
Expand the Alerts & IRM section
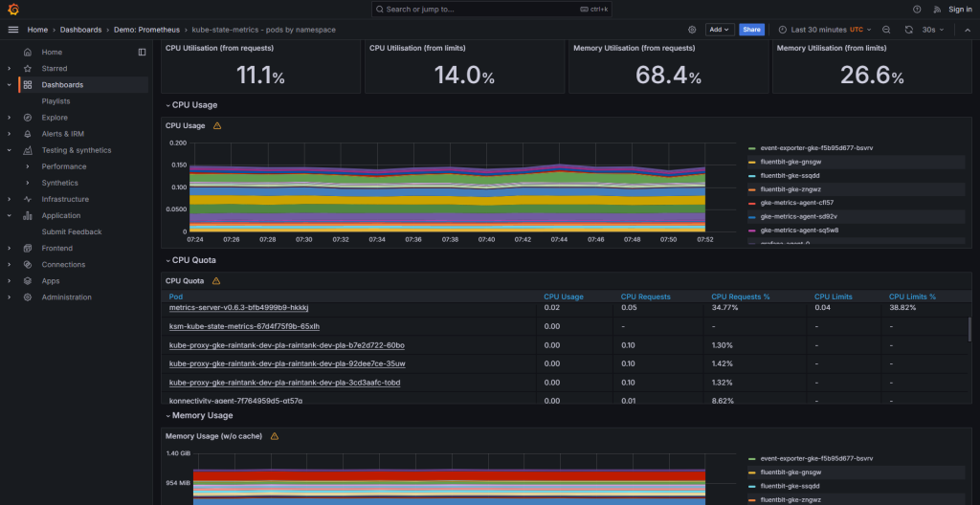click(x=9, y=134)
